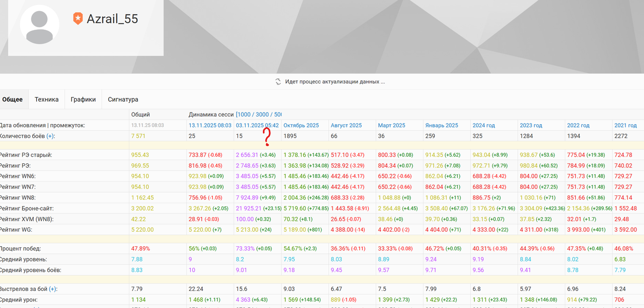
Task: Open the 2023 год period link
Action: [x=531, y=126]
